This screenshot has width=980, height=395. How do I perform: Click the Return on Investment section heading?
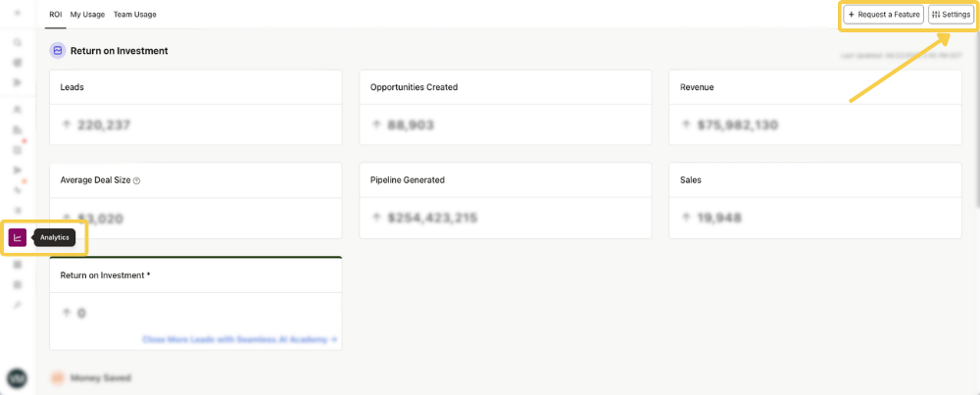119,51
